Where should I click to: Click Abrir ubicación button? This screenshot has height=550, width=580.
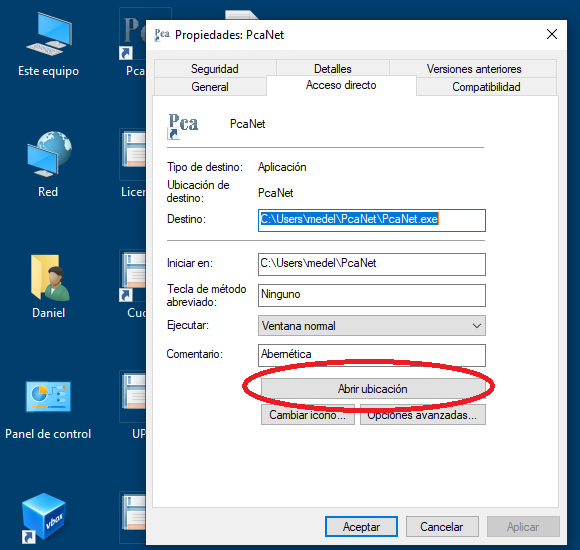click(x=373, y=389)
